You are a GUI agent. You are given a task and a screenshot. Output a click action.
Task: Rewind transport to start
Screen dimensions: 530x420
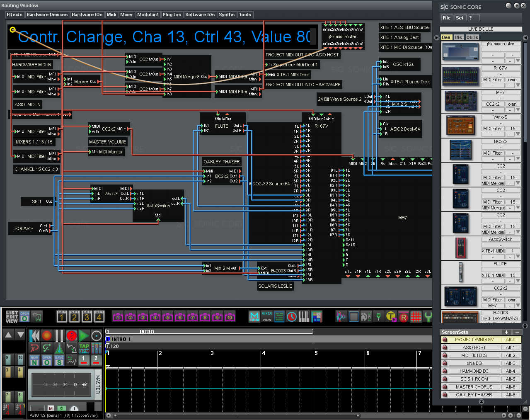tap(35, 335)
